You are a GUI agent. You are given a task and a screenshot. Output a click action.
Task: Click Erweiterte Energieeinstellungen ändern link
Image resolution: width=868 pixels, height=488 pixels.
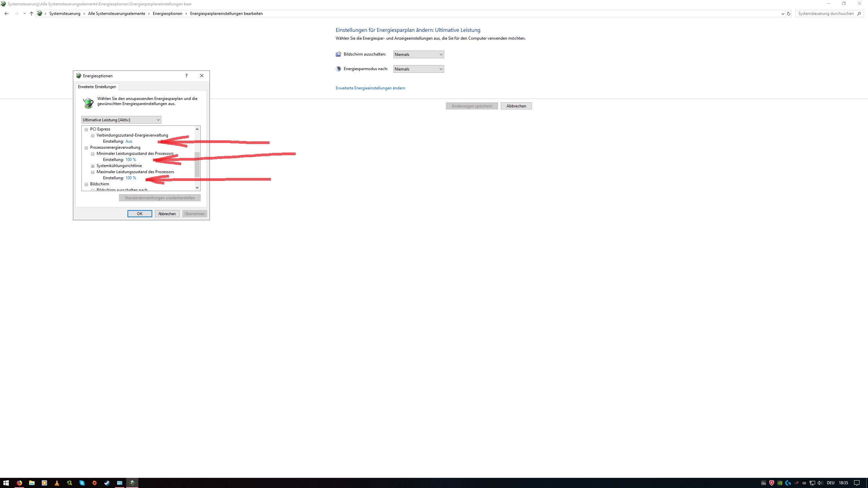click(x=370, y=88)
